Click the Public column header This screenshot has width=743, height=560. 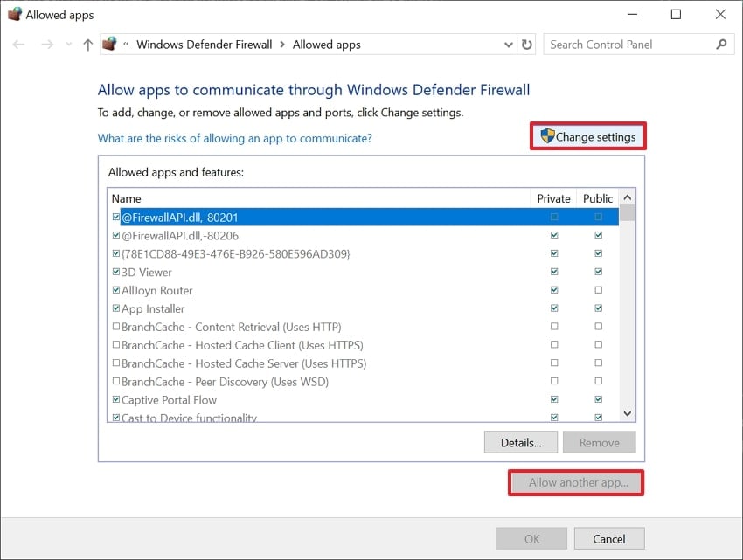point(598,198)
